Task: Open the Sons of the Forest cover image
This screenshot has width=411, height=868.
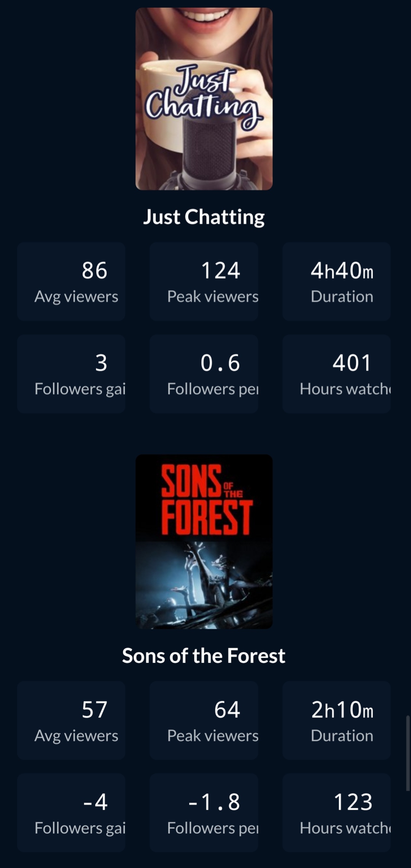Action: (204, 541)
